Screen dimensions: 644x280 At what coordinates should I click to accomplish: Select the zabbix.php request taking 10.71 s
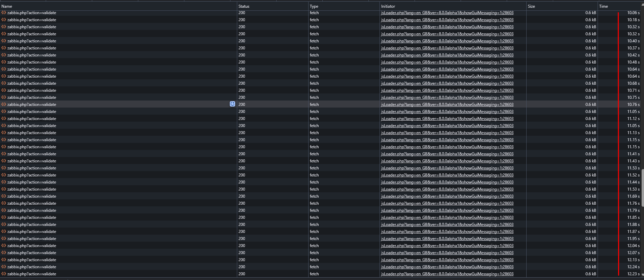pos(32,90)
